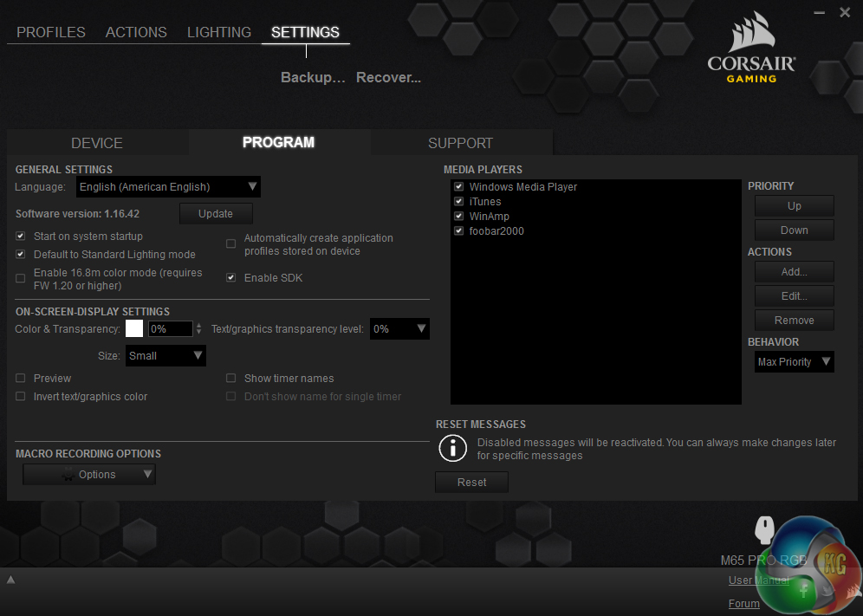Remove the selected media player

pos(795,320)
